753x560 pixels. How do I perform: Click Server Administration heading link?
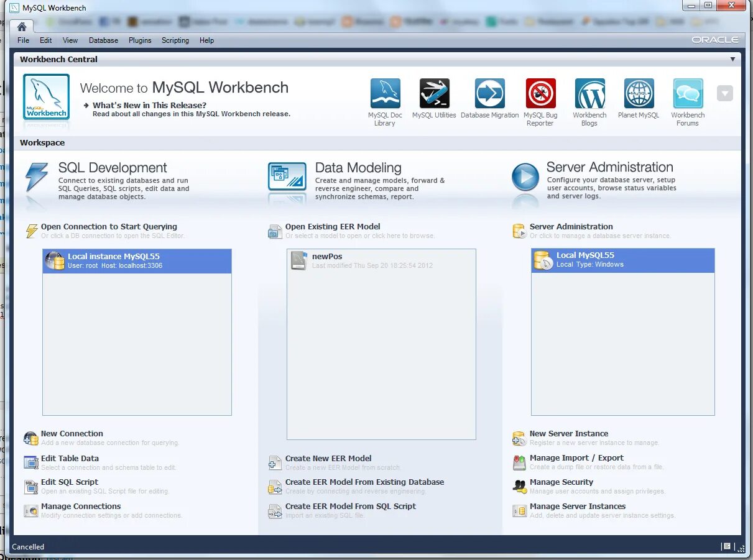pyautogui.click(x=571, y=227)
